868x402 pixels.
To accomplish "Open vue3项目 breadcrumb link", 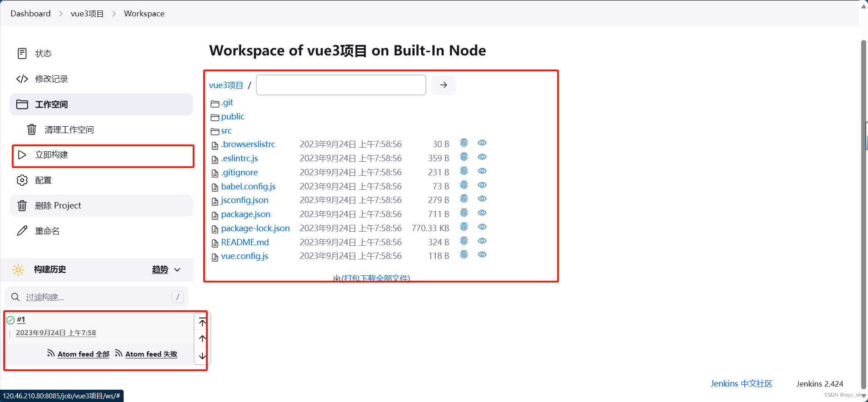I will coord(87,14).
